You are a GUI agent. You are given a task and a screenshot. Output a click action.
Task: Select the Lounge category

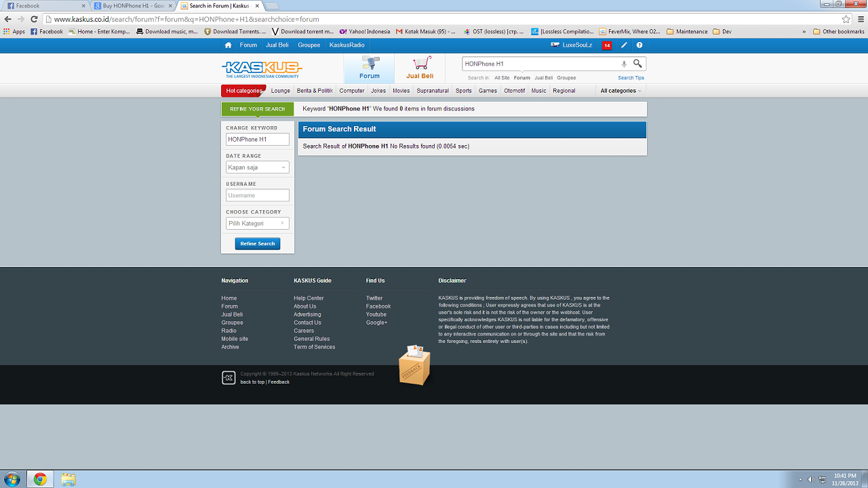pos(280,91)
